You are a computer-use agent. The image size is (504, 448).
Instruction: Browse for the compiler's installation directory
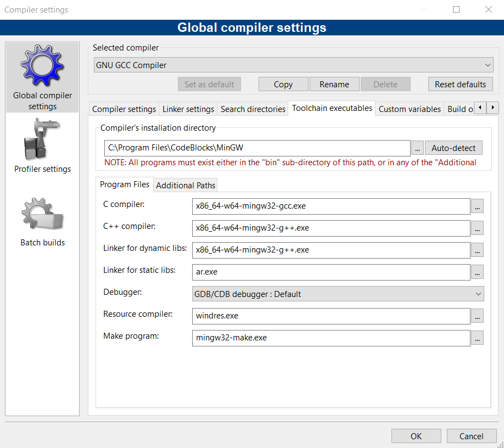(x=417, y=148)
